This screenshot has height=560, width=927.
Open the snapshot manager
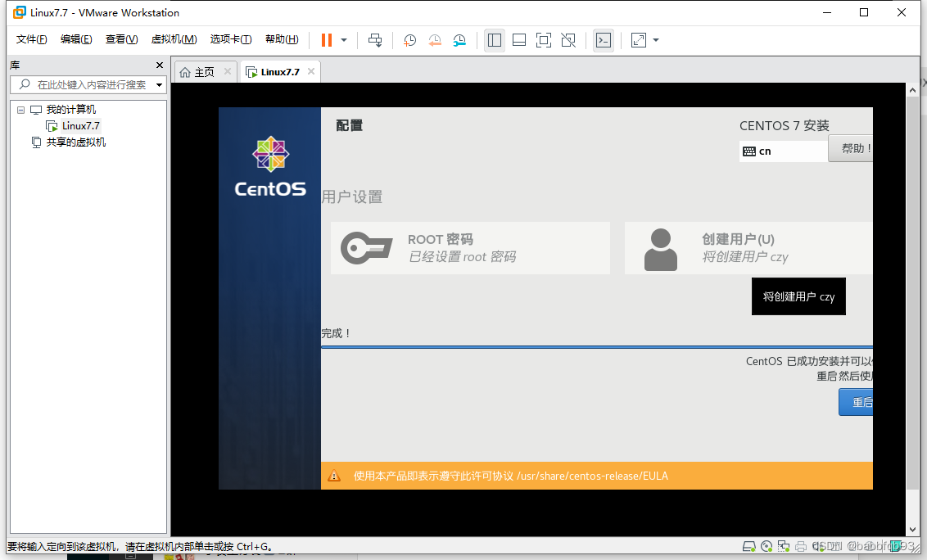tap(459, 40)
